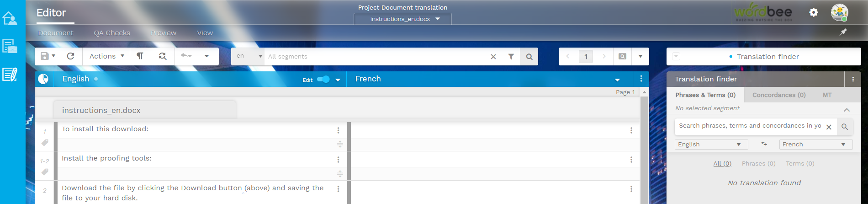The width and height of the screenshot is (868, 204).
Task: Click the save document icon
Action: pos(45,56)
